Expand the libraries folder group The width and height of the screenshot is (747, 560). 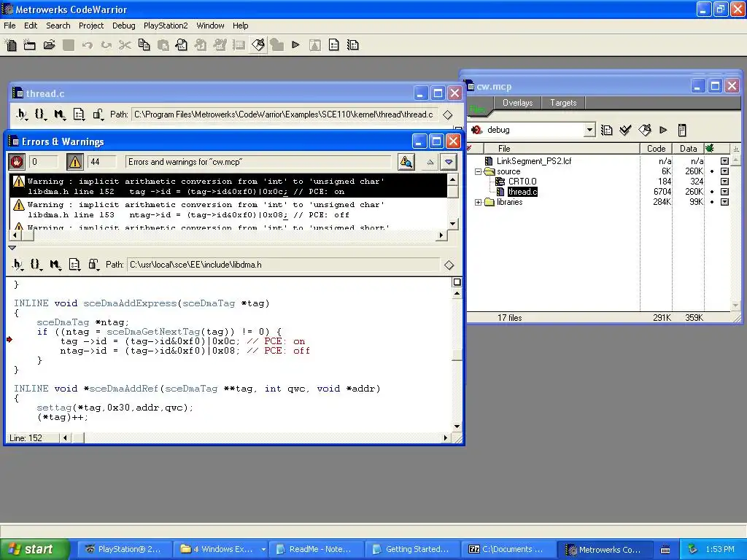coord(479,203)
